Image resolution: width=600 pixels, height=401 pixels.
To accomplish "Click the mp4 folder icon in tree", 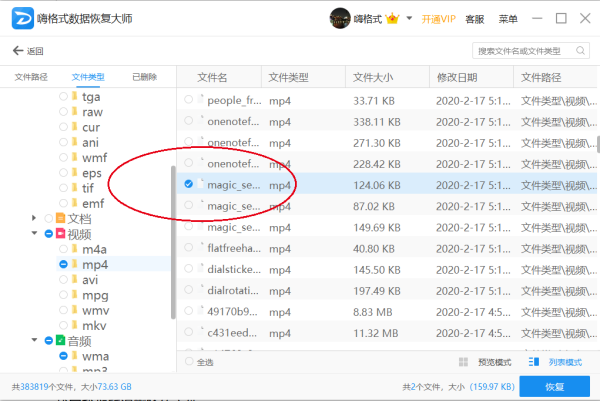I will [x=74, y=265].
